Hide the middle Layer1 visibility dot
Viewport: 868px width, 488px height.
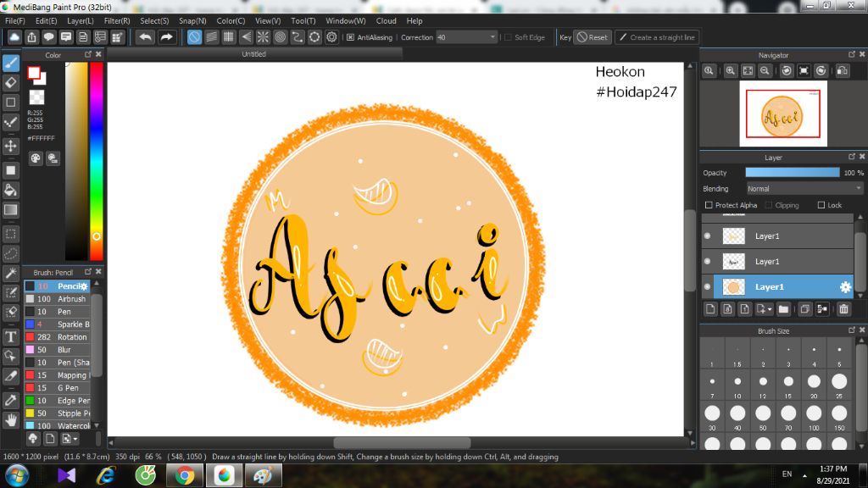(x=708, y=261)
